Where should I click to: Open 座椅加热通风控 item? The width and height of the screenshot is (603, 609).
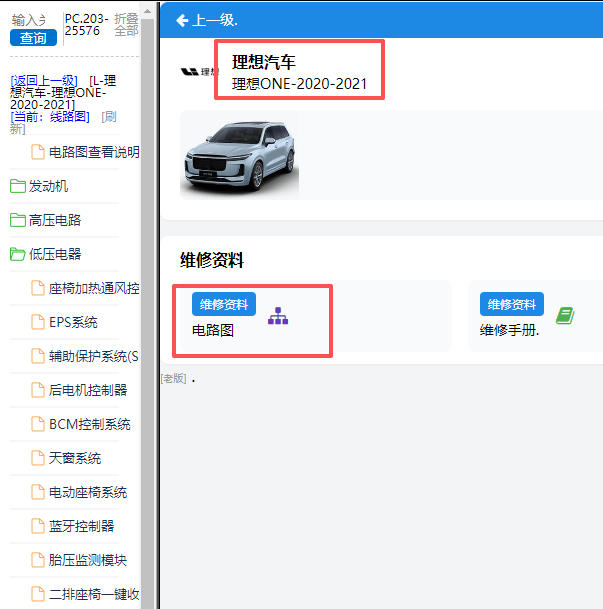pos(94,288)
